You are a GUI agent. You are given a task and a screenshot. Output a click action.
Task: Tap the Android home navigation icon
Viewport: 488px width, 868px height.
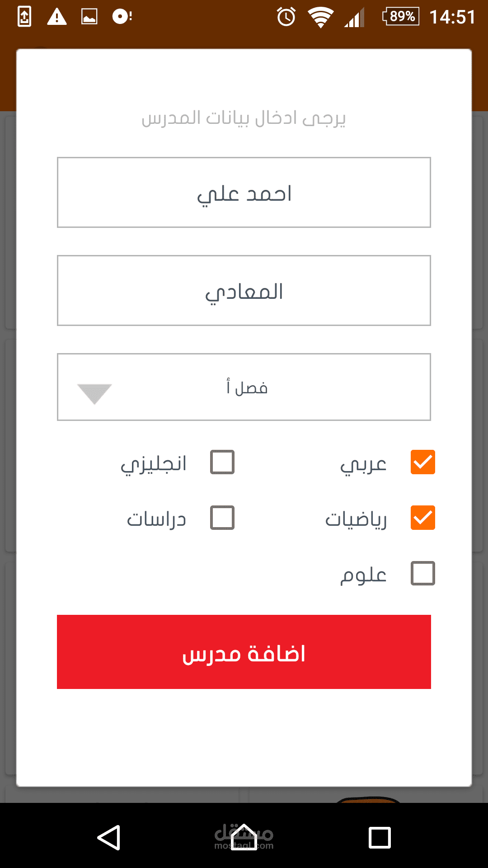244,837
